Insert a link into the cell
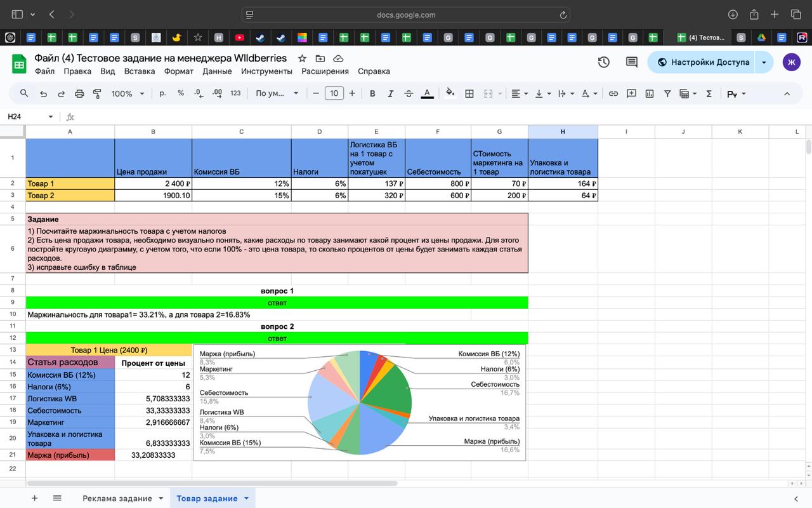This screenshot has height=508, width=812. tap(613, 93)
